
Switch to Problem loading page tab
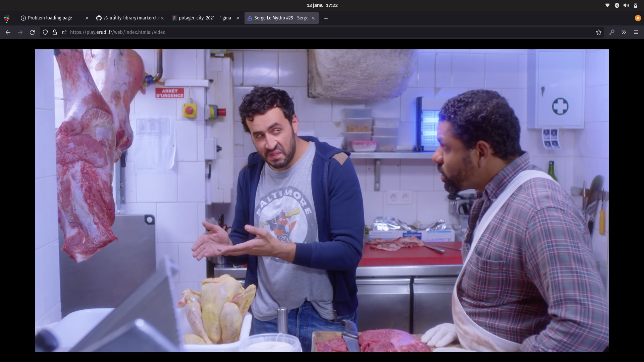point(50,18)
